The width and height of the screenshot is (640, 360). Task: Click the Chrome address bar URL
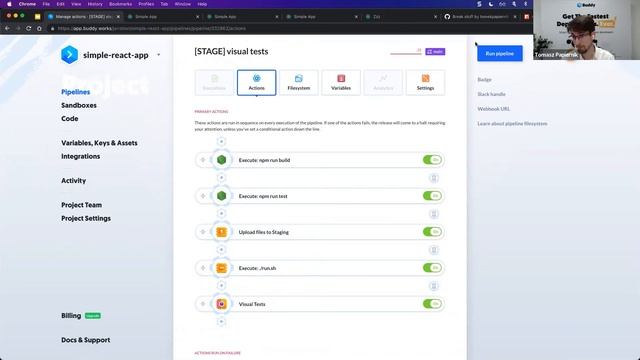151,28
